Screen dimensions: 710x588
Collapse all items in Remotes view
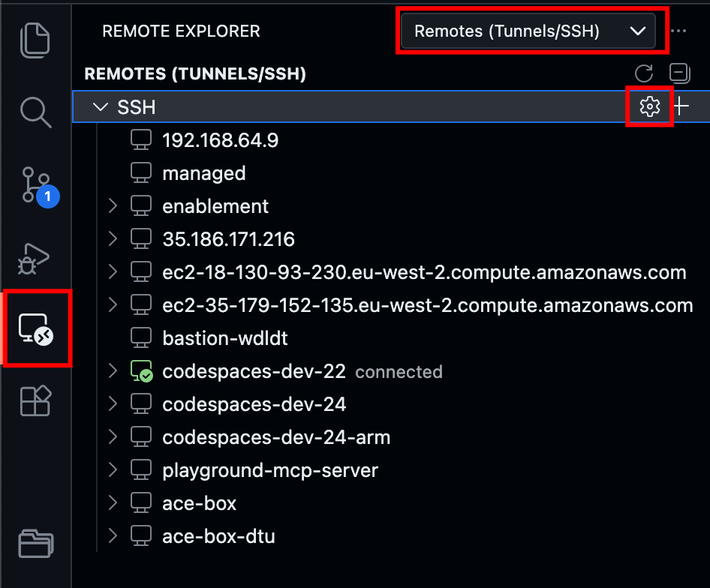(x=679, y=73)
